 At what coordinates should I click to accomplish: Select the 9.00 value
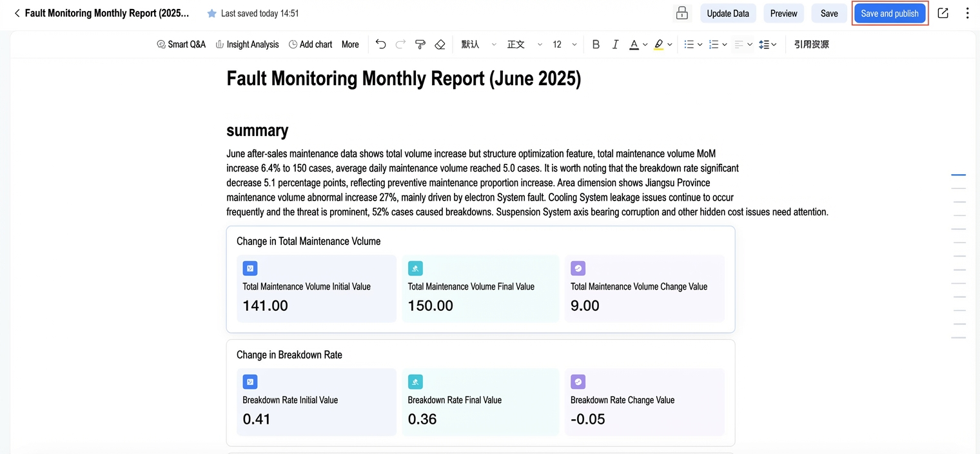(x=585, y=306)
